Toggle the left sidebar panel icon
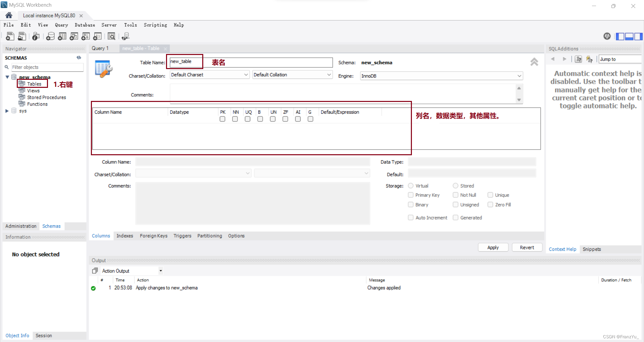 [620, 36]
